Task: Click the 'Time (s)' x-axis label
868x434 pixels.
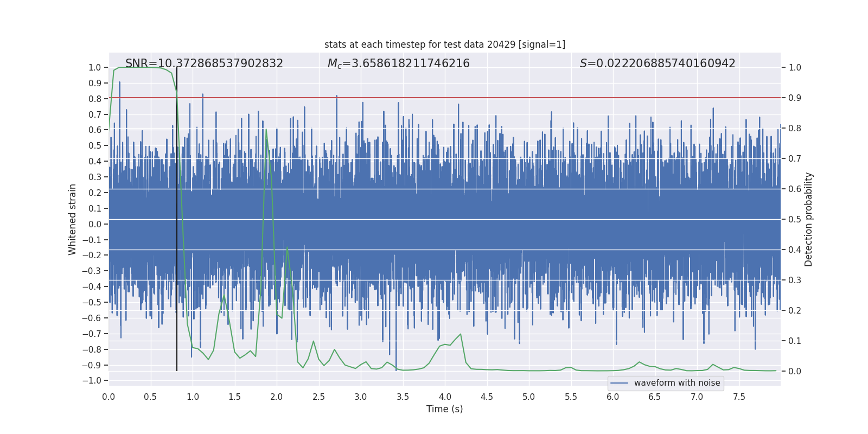Action: click(444, 409)
